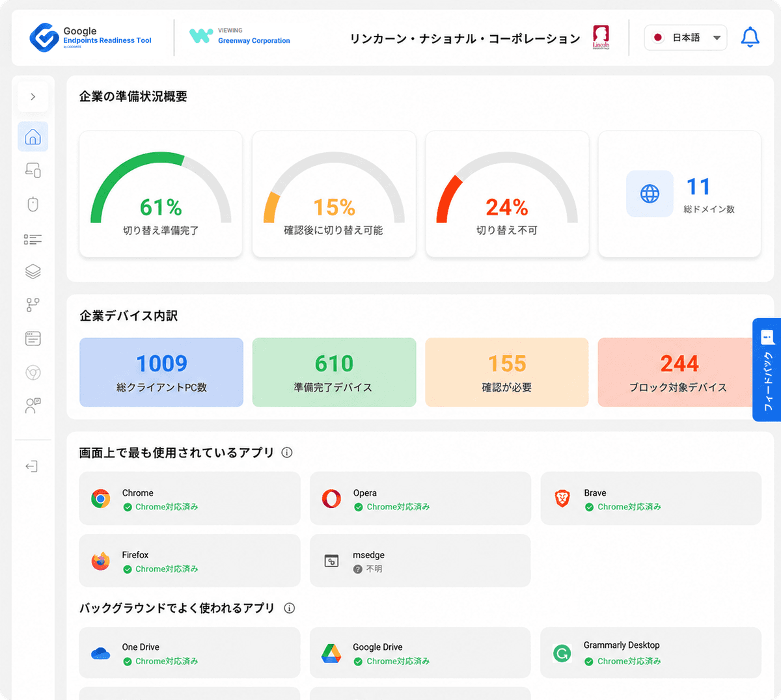Click the Chrome browser icon
The height and width of the screenshot is (700, 781).
100,499
